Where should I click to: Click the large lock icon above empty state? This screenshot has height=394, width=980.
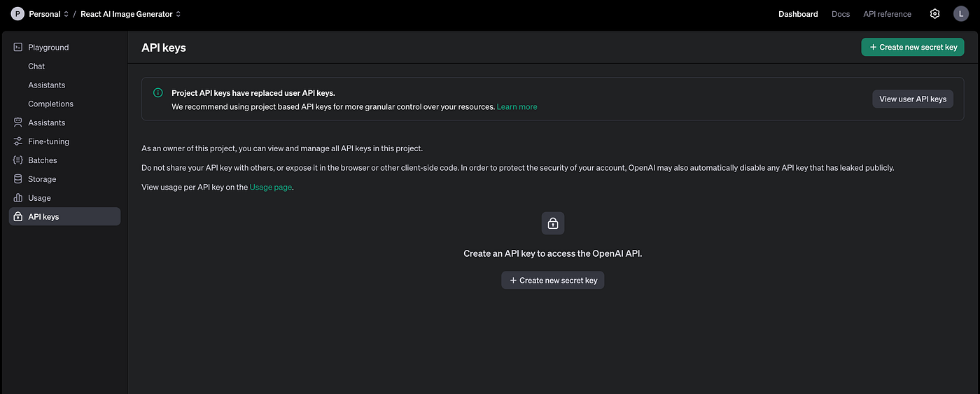[x=553, y=223]
